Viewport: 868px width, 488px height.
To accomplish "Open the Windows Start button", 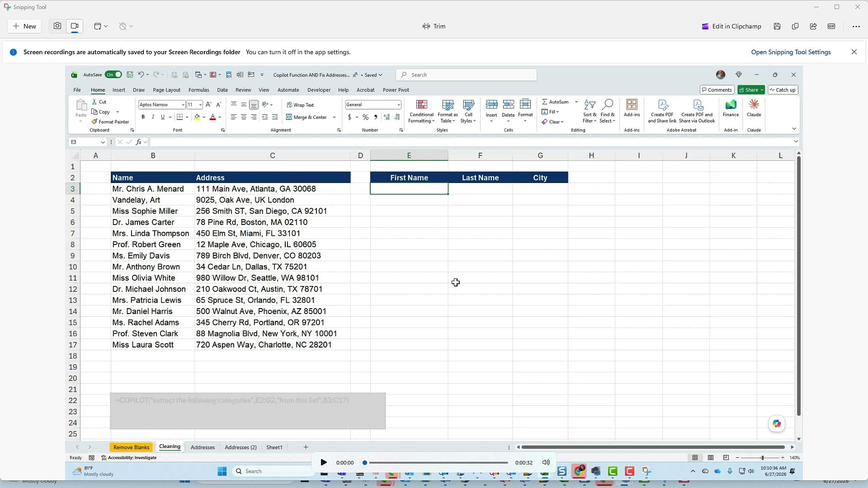I will [222, 471].
